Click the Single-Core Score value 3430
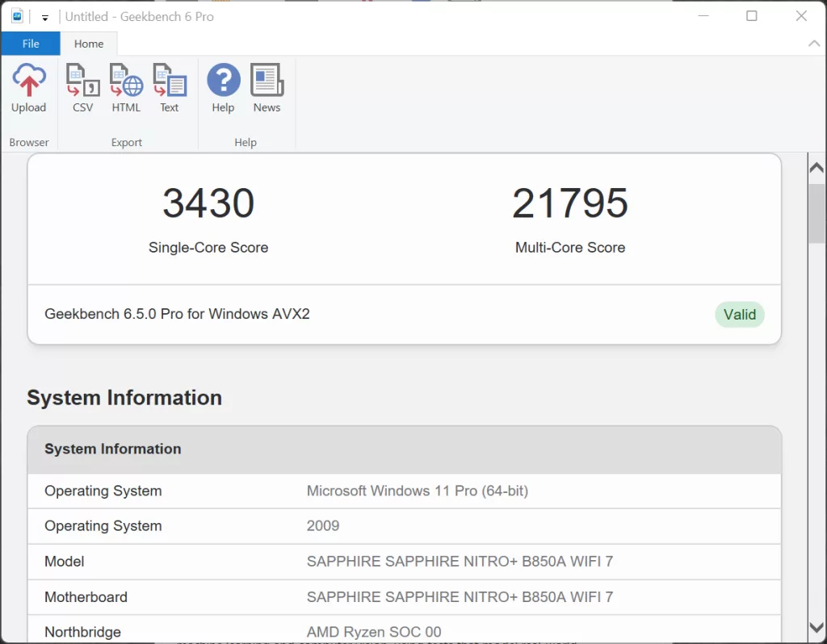This screenshot has width=827, height=644. (x=208, y=203)
